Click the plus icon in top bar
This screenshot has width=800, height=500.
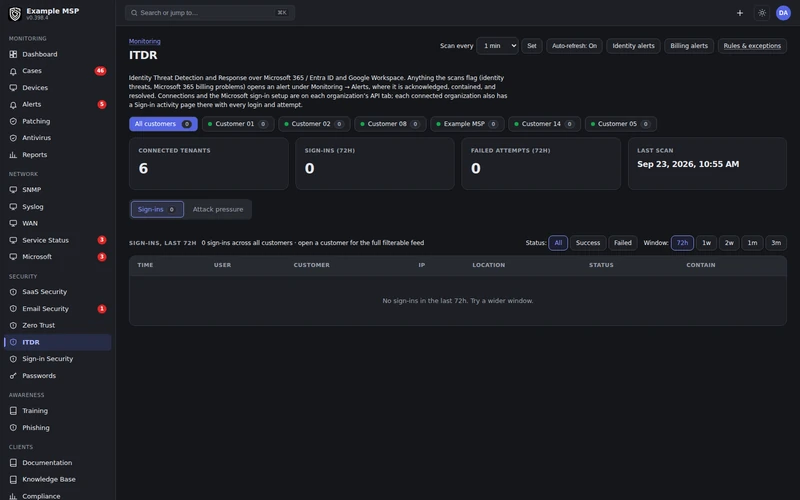(x=740, y=13)
